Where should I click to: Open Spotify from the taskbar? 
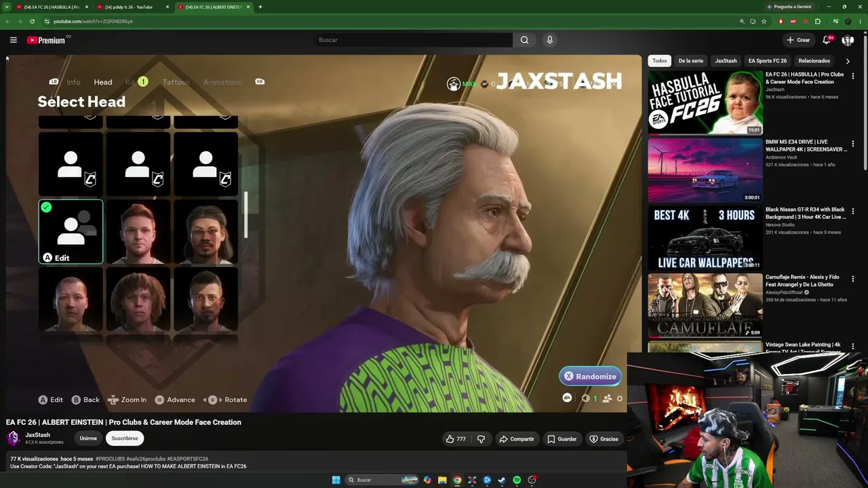tap(517, 480)
